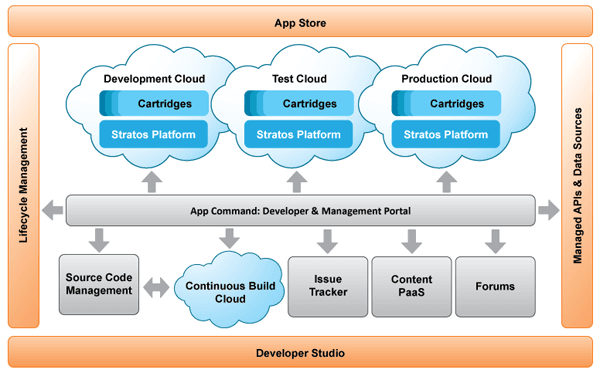Select Cartridges in Development Cloud
This screenshot has width=600, height=373.
tap(154, 103)
